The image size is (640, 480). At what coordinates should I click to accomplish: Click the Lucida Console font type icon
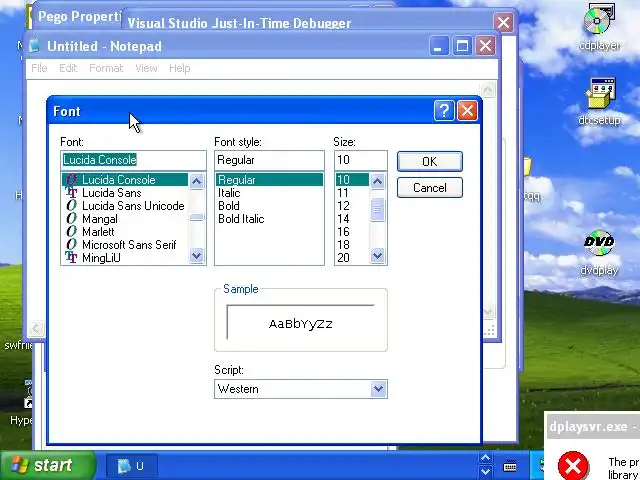(x=71, y=180)
